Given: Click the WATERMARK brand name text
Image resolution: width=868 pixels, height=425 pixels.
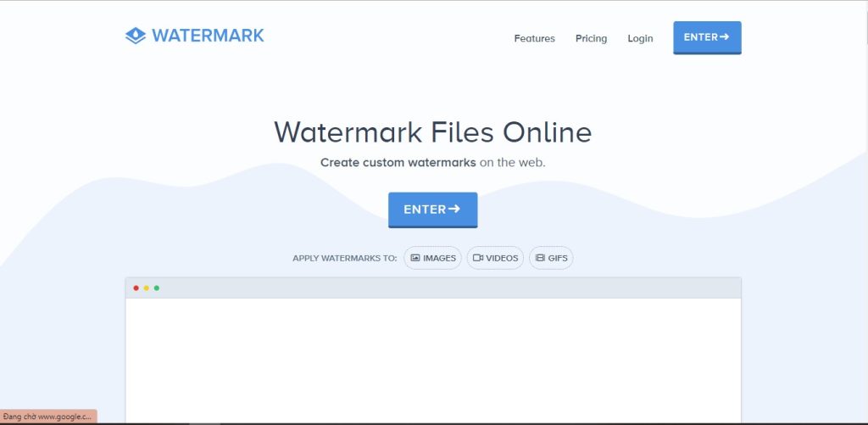Looking at the screenshot, I should pyautogui.click(x=209, y=36).
